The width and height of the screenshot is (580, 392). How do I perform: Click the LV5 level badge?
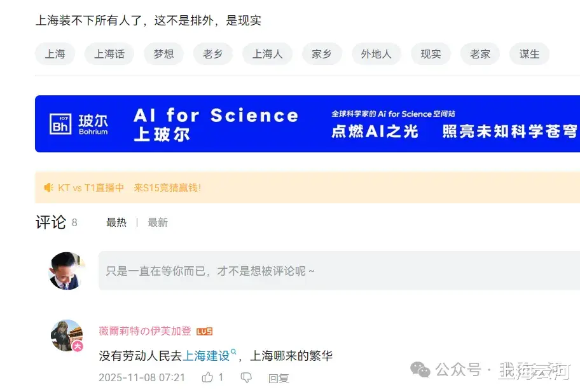(204, 331)
